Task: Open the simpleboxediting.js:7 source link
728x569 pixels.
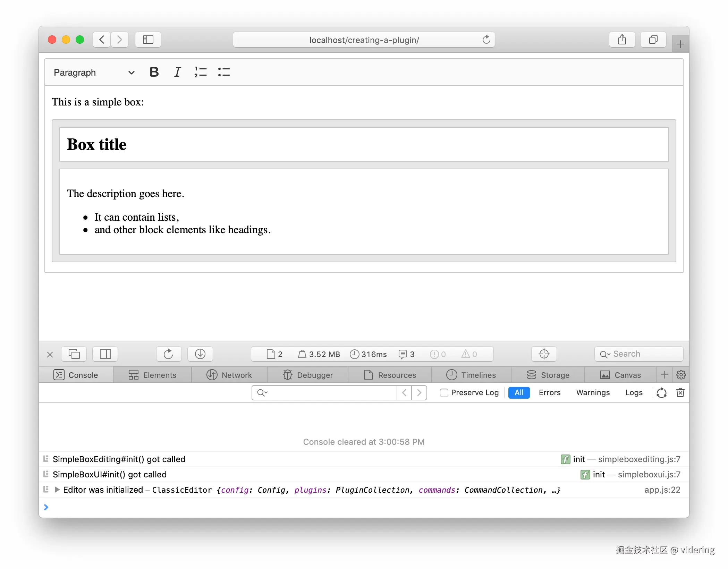Action: 639,459
